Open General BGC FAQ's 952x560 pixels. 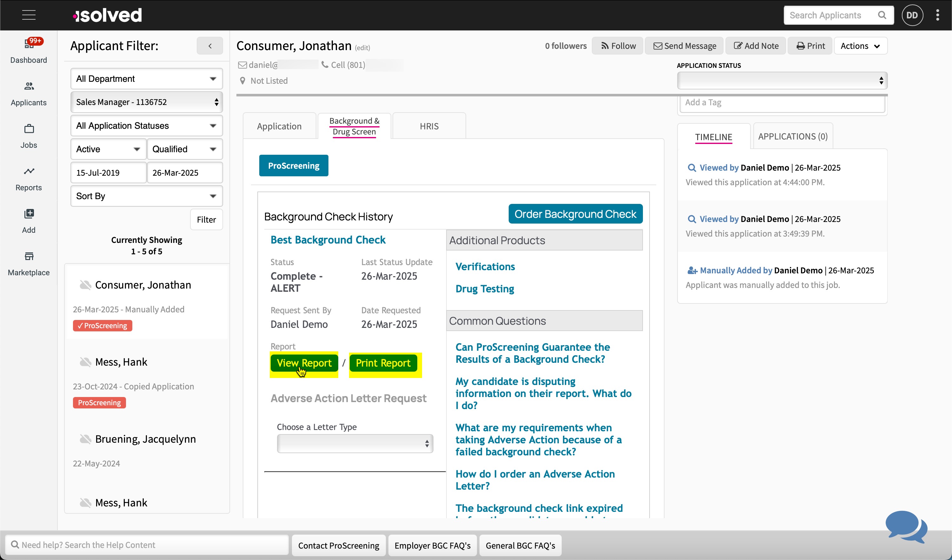(x=520, y=545)
